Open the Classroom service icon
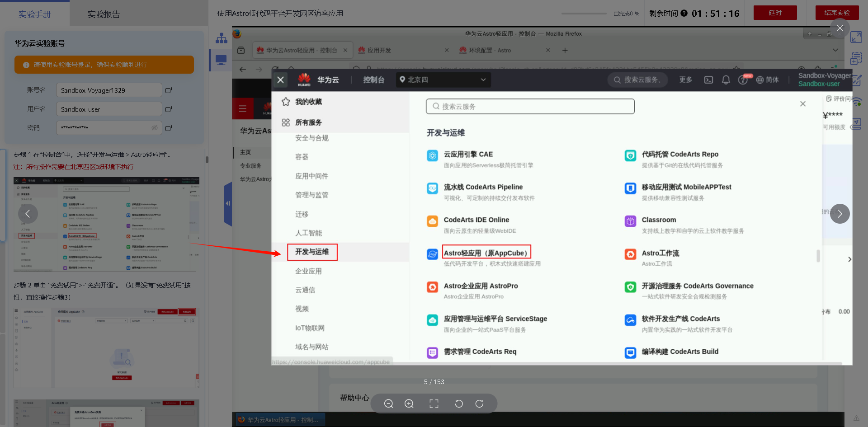 [630, 221]
